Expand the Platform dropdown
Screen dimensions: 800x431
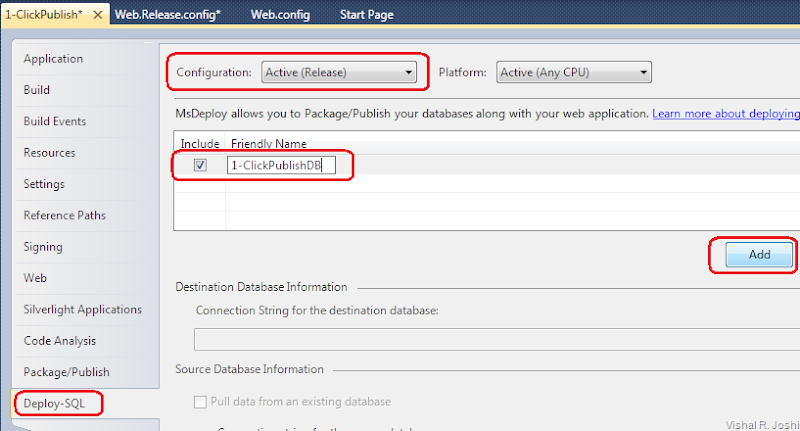click(x=574, y=72)
